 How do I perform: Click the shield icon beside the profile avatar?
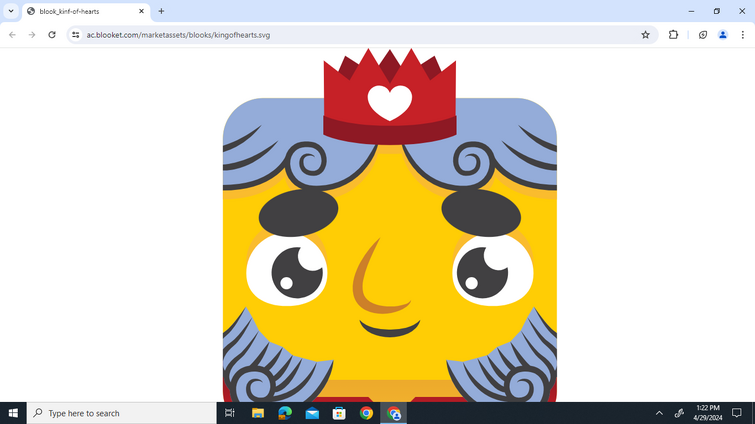(x=703, y=35)
